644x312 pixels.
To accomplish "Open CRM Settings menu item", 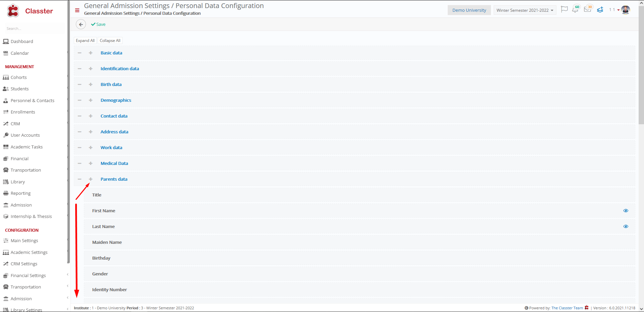I will [x=24, y=264].
